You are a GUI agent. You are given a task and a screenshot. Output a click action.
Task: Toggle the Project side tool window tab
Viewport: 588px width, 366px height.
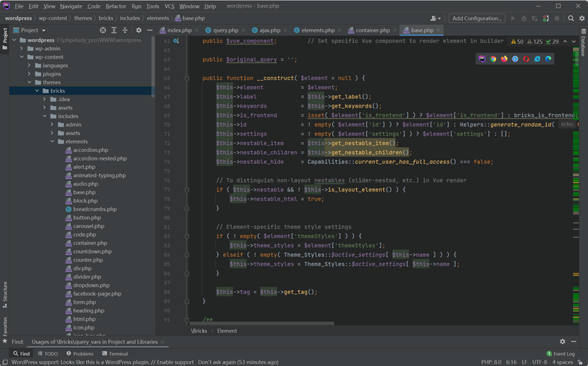point(5,39)
